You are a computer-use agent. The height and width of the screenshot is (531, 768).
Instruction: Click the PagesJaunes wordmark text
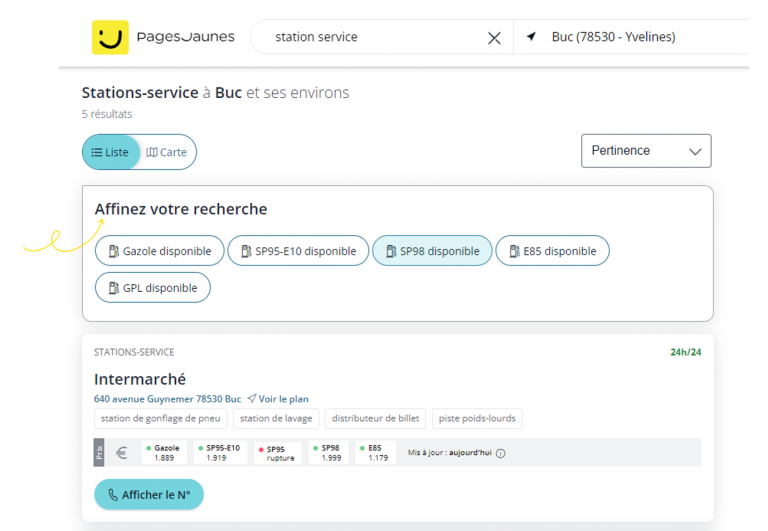(x=186, y=37)
